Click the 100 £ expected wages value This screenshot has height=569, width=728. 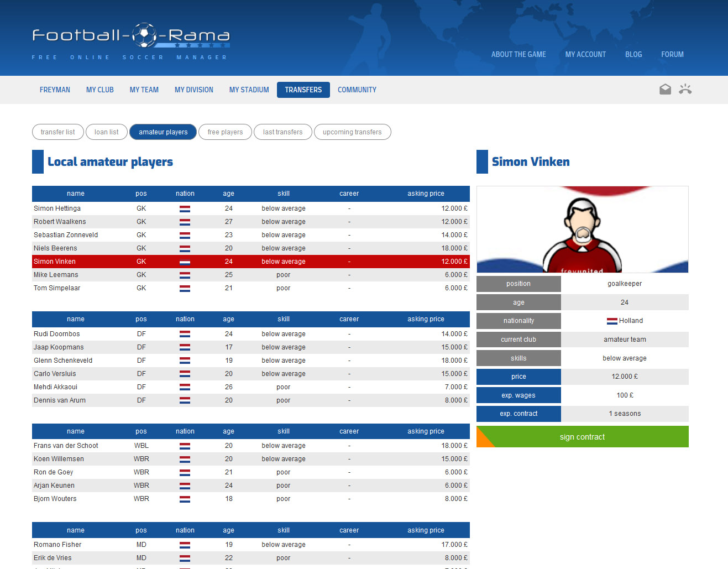click(625, 395)
